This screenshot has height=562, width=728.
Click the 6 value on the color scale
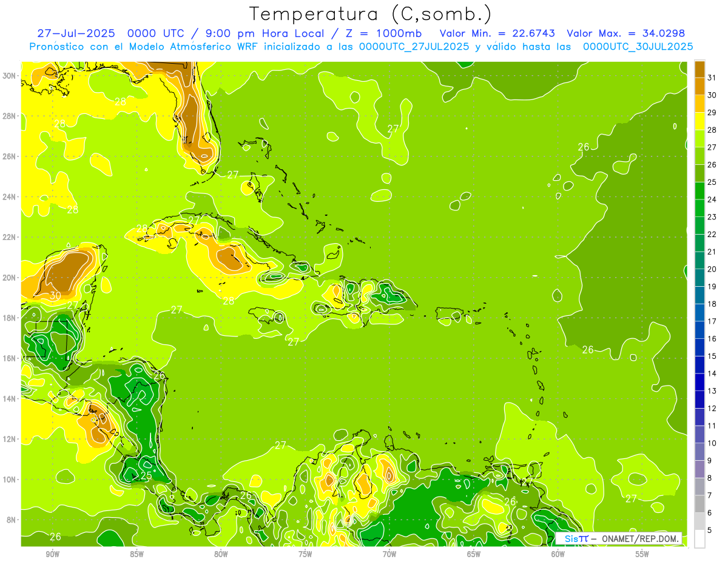tap(709, 513)
